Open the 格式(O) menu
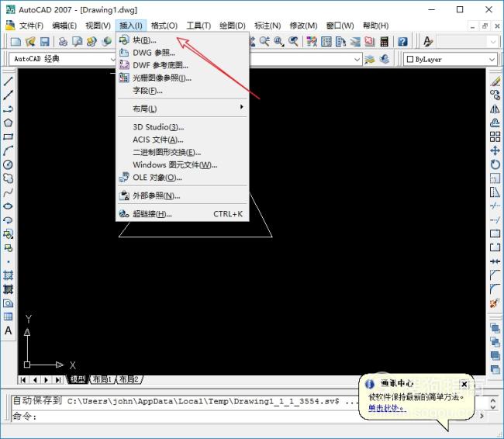Viewport: 504px width, 439px height. click(164, 26)
